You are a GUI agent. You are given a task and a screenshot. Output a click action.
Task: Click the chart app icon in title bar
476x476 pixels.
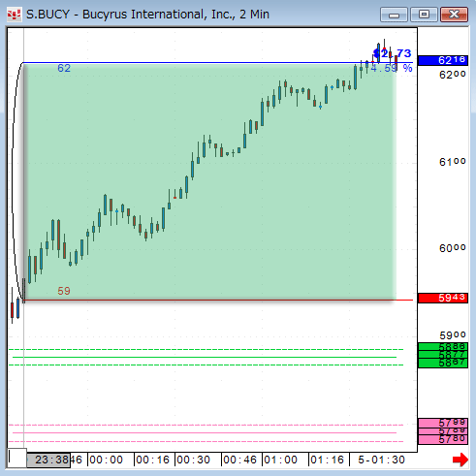pos(14,15)
